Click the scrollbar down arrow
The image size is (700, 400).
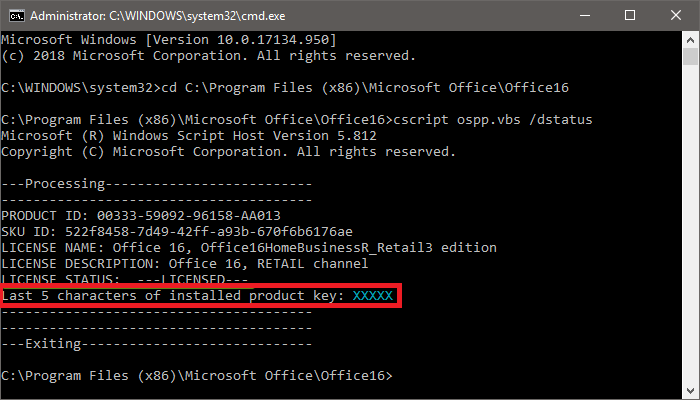pos(691,391)
